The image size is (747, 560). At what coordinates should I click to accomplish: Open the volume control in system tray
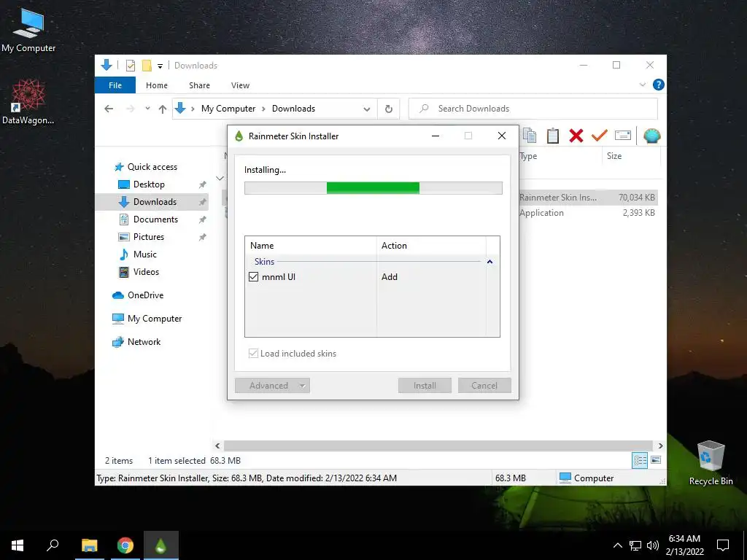653,545
